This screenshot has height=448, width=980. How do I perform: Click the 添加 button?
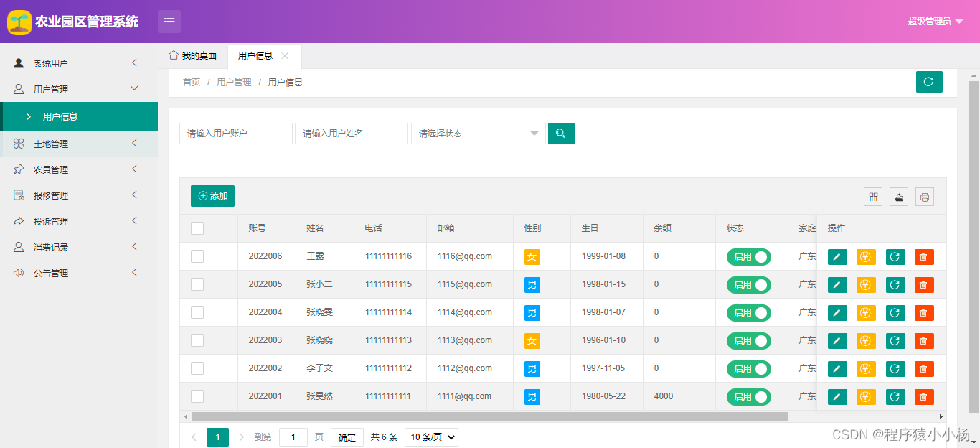212,196
